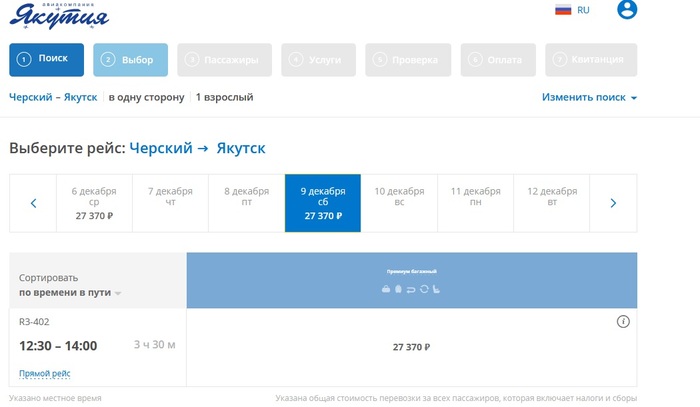Open the user profile icon

pyautogui.click(x=627, y=9)
